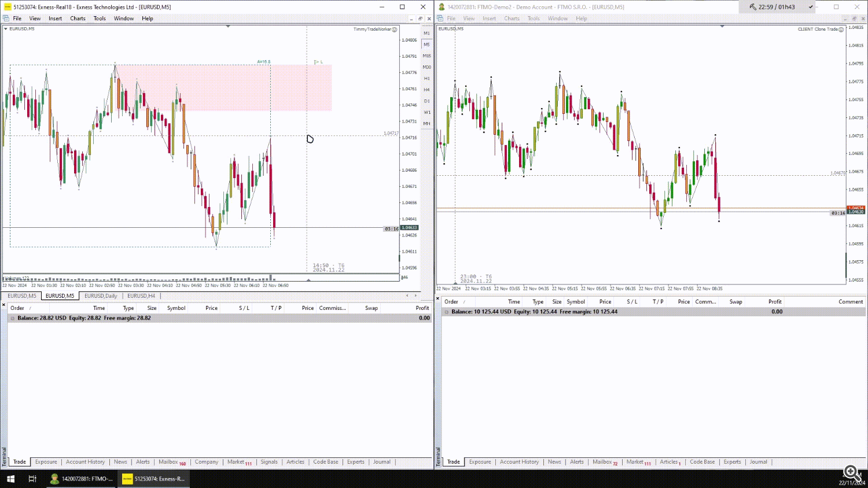Switch to the EURUSD,Daily chart tab
The image size is (868, 488).
coord(100,296)
